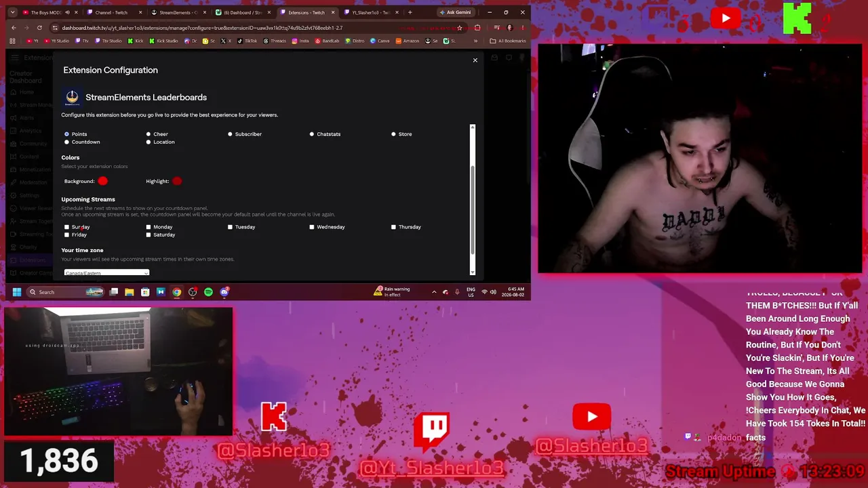Open the Threads bookmark

click(x=275, y=41)
